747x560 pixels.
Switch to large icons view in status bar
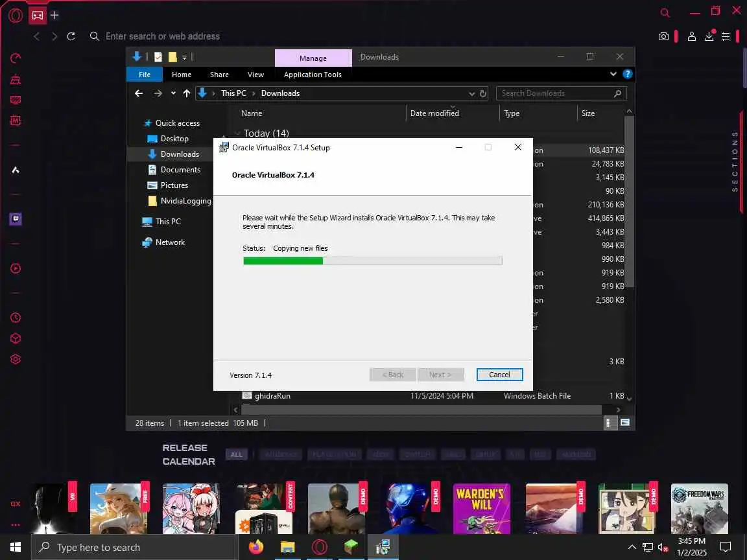[625, 423]
